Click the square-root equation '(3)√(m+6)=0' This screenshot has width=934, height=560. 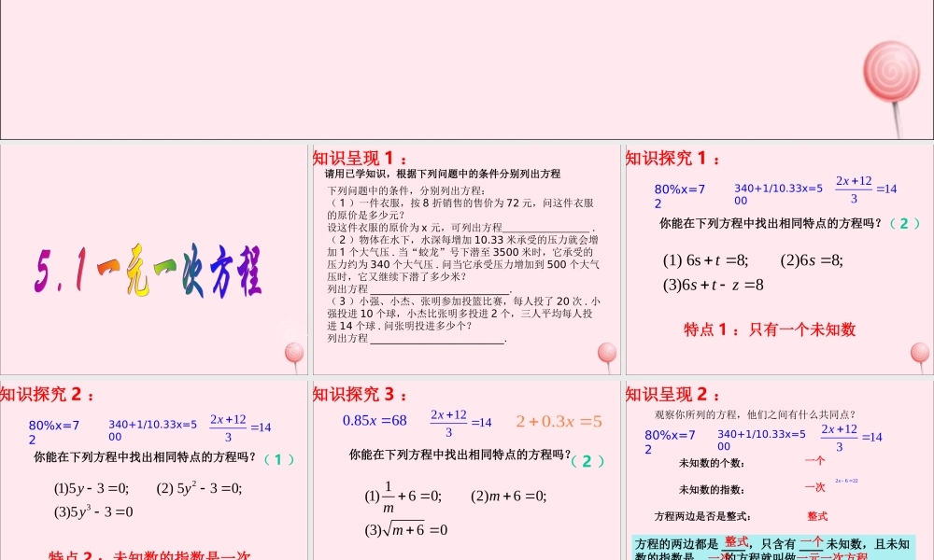(406, 529)
